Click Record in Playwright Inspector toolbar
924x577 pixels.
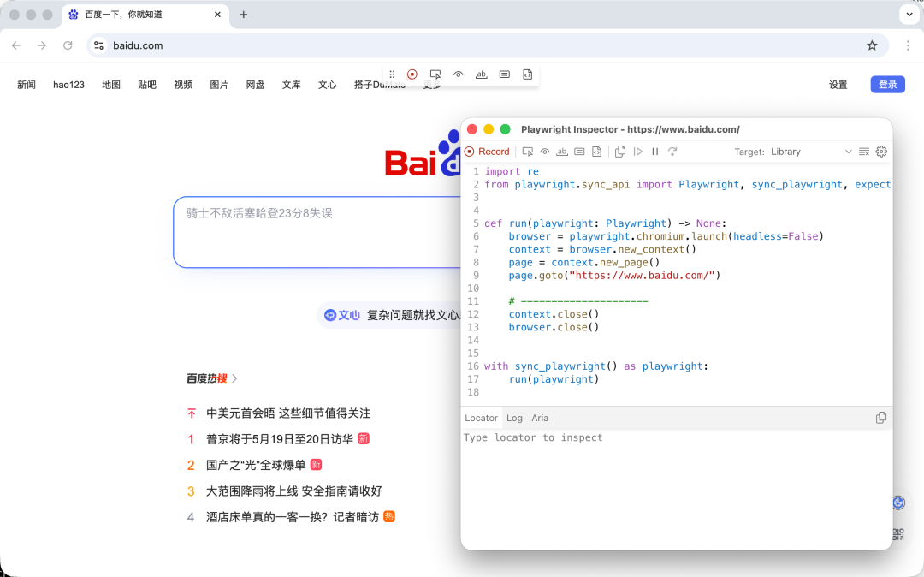click(487, 152)
